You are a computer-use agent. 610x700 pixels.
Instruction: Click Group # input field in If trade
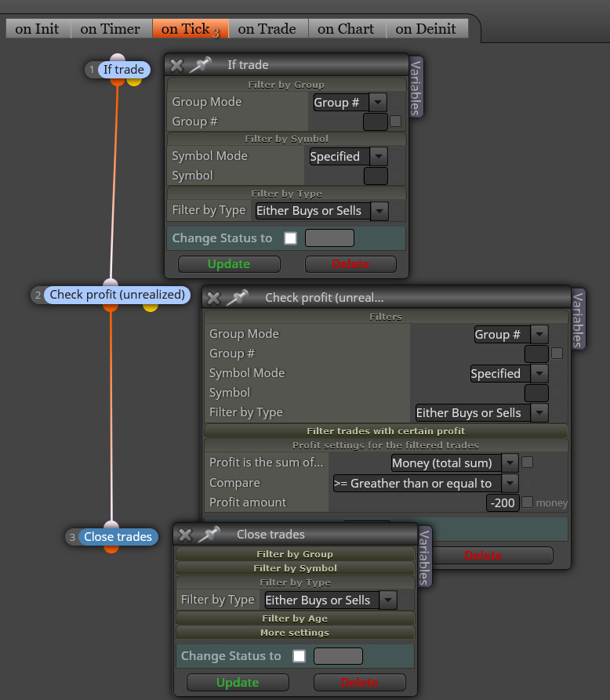(376, 122)
